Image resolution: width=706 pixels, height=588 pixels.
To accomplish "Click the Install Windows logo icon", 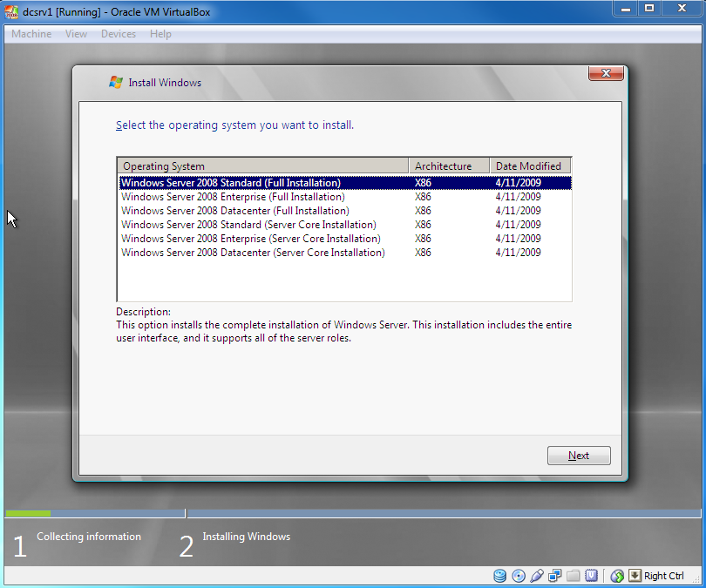I will 114,82.
